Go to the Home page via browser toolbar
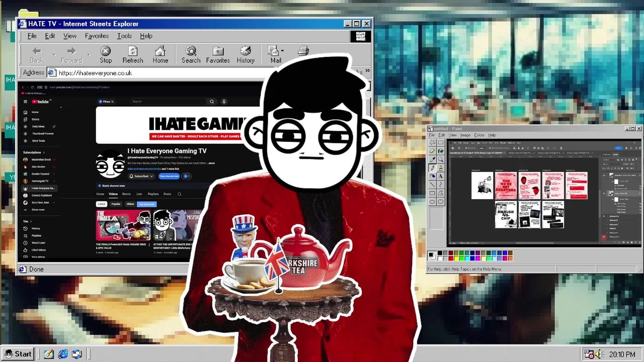The width and height of the screenshot is (644, 362). (160, 55)
